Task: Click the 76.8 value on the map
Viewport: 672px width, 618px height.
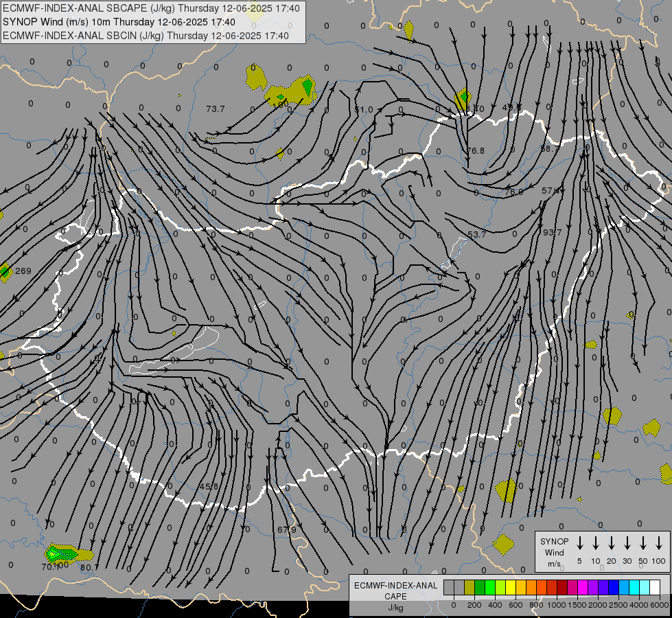Action: click(475, 150)
